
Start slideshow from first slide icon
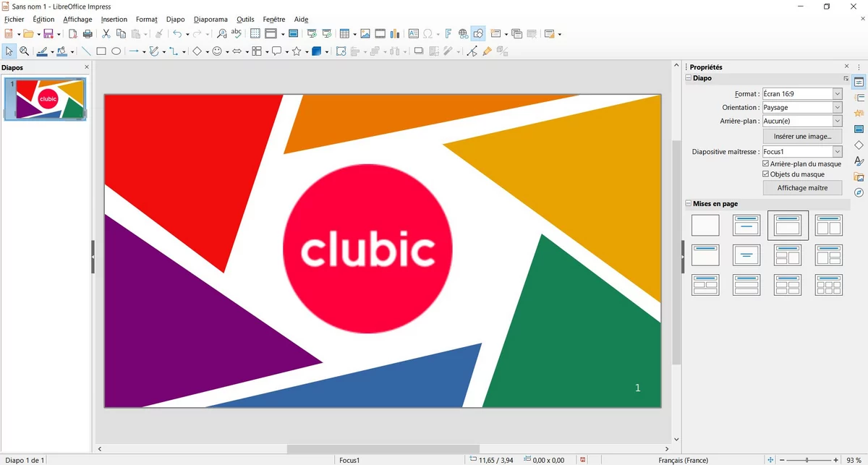(312, 34)
